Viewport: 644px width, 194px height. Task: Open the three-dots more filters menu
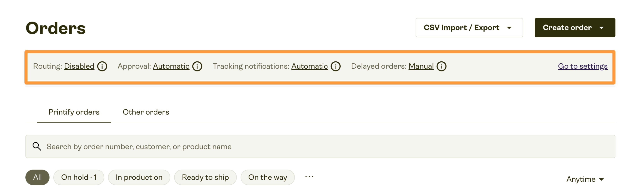(309, 177)
